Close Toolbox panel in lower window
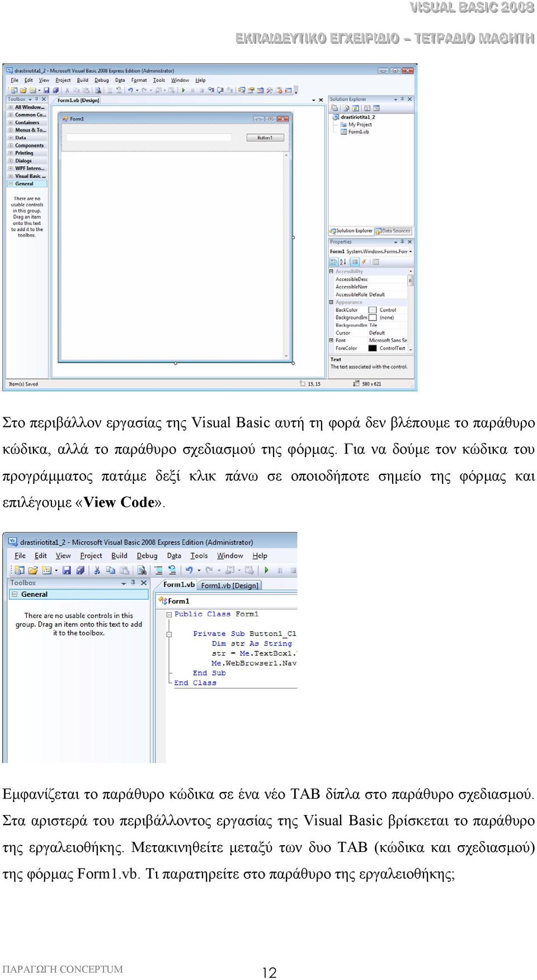537x980 pixels. tap(144, 582)
